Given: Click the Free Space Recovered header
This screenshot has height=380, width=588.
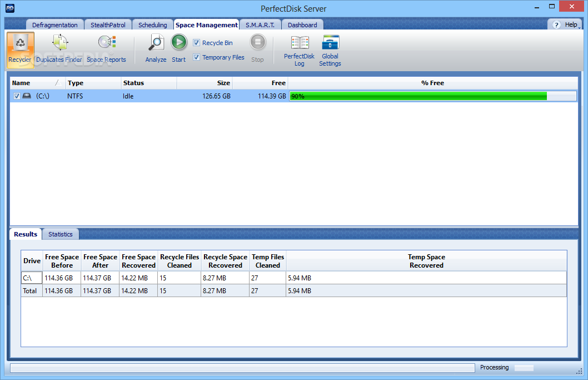Looking at the screenshot, I should (x=138, y=261).
